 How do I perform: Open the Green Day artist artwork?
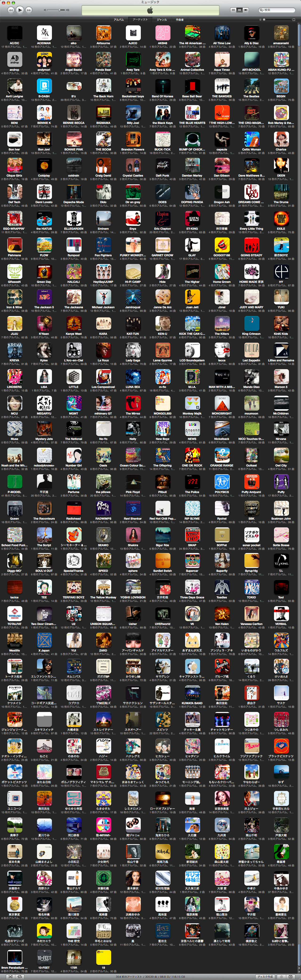point(44,272)
